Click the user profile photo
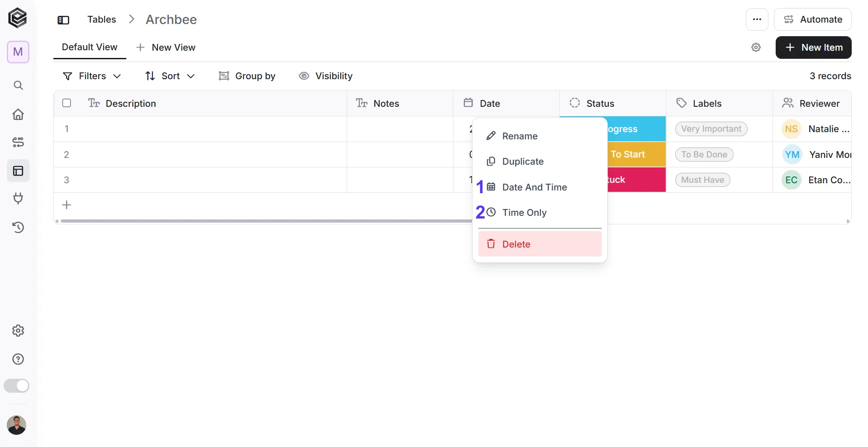 pos(17,425)
